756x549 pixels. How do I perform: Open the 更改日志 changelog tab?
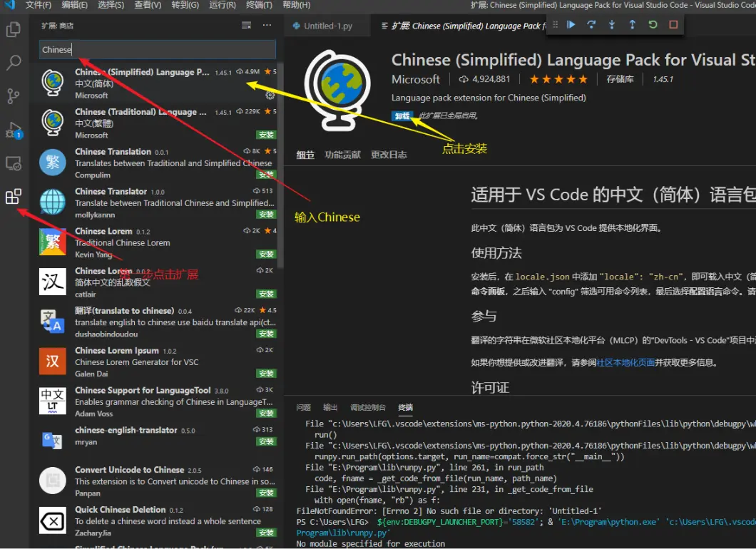tap(389, 155)
